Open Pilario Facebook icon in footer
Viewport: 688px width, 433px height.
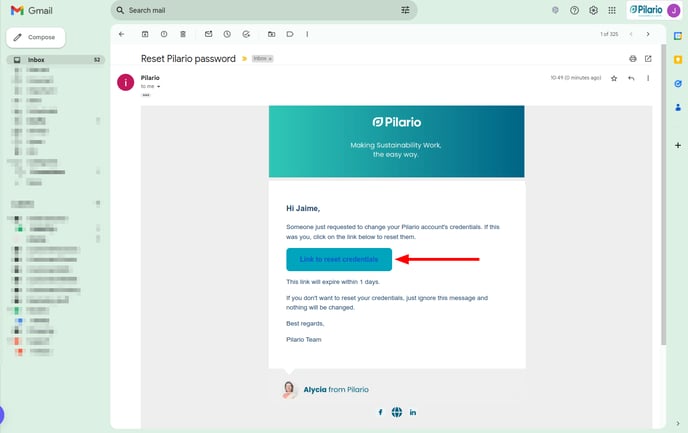(380, 412)
